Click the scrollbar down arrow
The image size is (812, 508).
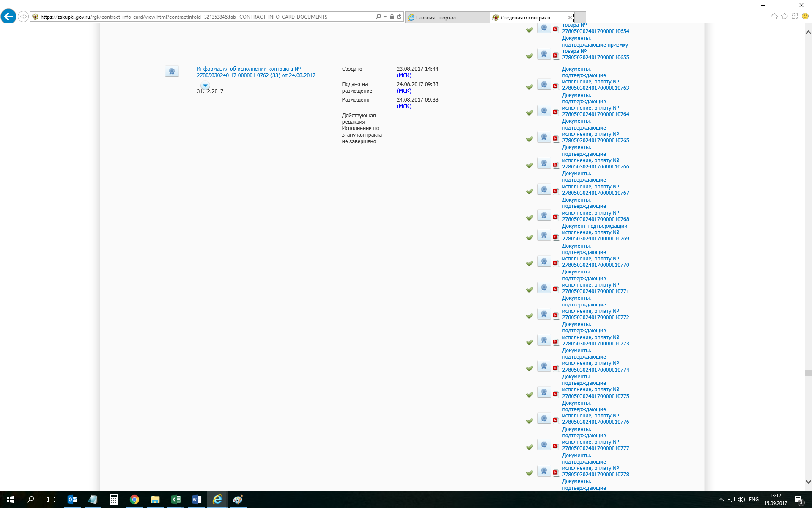(x=808, y=482)
